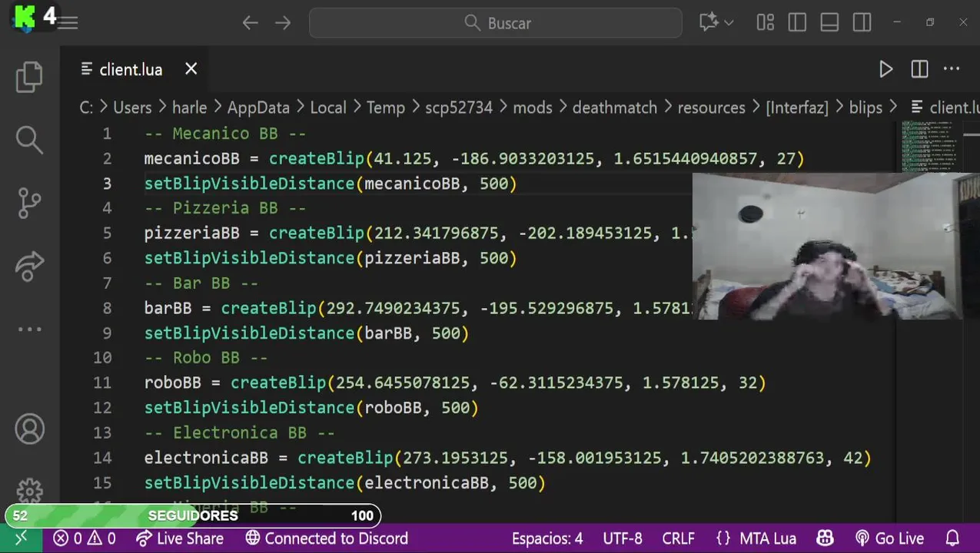
Task: Click scp52734 breadcrumb folder
Action: point(459,108)
